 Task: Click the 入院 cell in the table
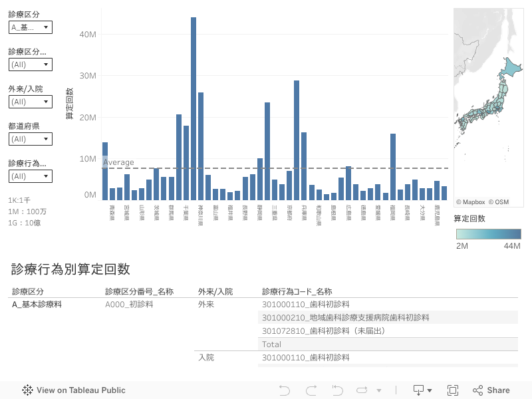[x=206, y=358]
